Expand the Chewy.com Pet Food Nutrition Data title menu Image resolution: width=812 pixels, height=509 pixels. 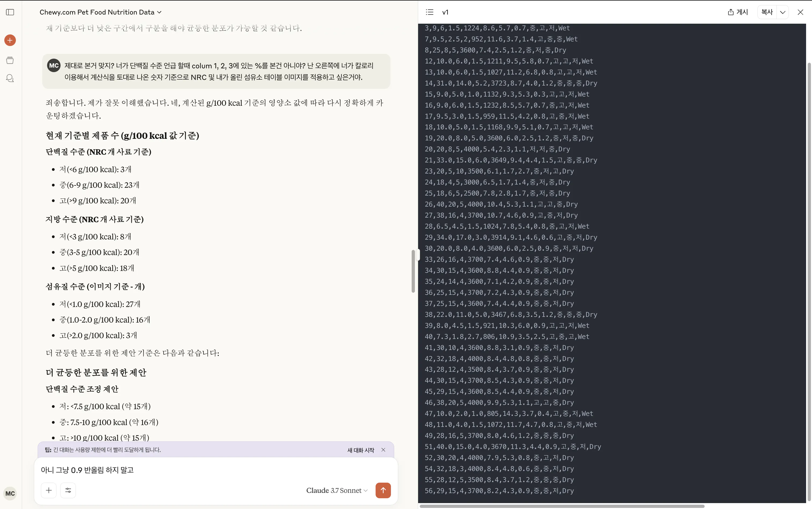[x=101, y=12]
